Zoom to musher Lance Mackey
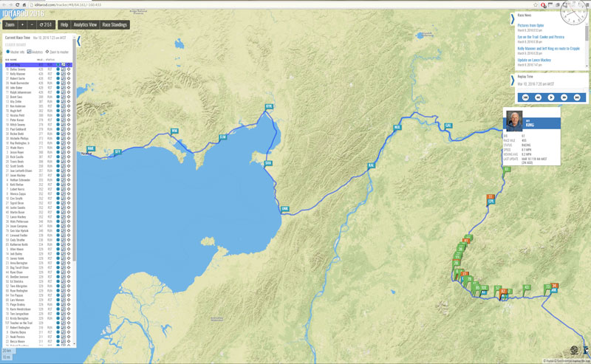Viewport: 591px width, 364px height. pos(69,217)
